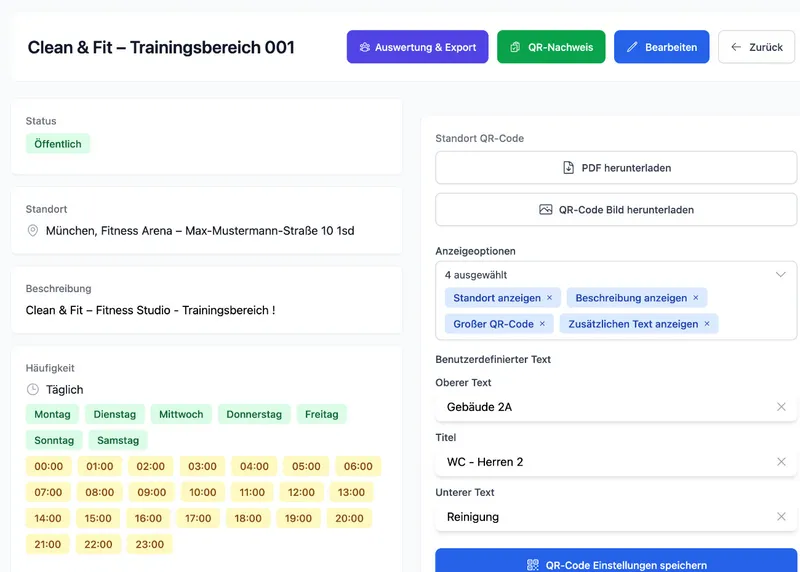Select the Mittwoch day tag
This screenshot has height=572, width=800.
point(181,414)
